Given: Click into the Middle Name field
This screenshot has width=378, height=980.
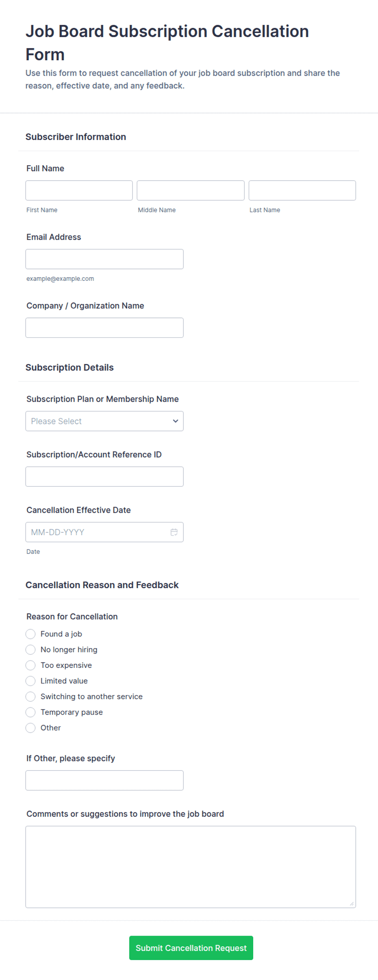Looking at the screenshot, I should (191, 190).
